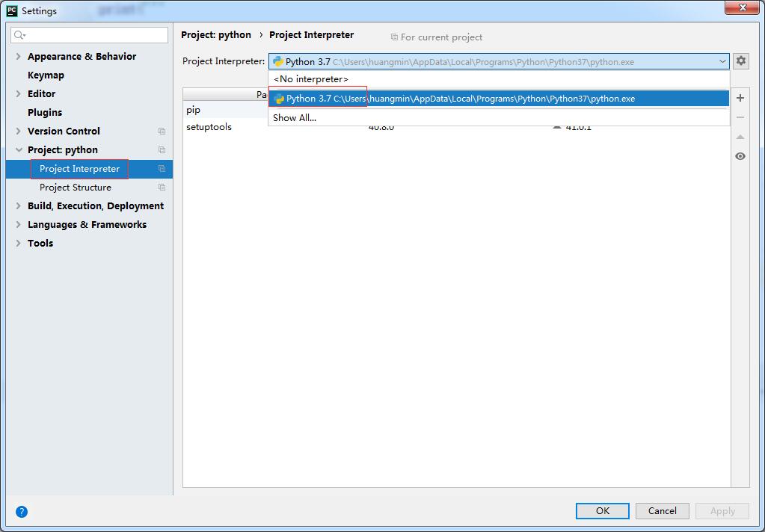Click the Apply button
Screen dimensions: 765x532
(722, 511)
